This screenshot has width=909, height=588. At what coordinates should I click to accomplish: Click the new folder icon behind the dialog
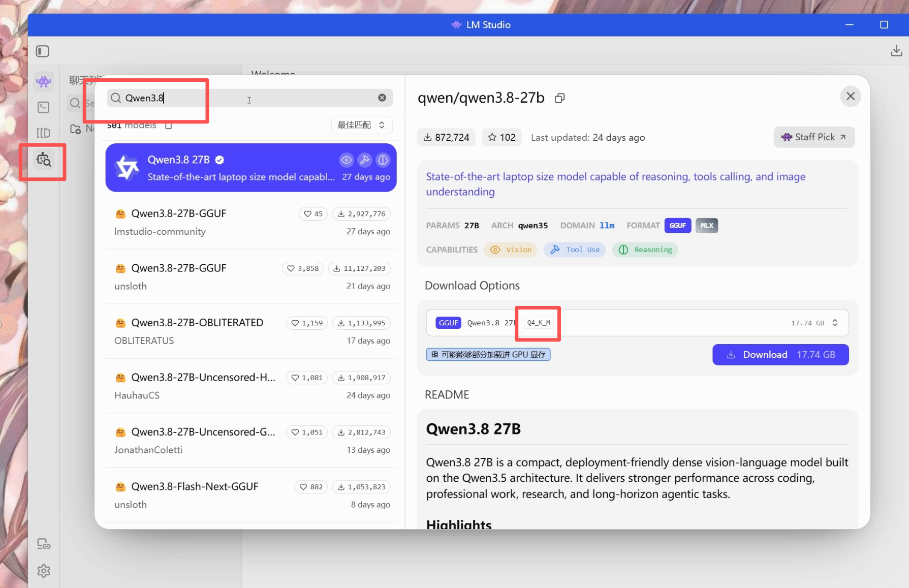click(x=75, y=129)
